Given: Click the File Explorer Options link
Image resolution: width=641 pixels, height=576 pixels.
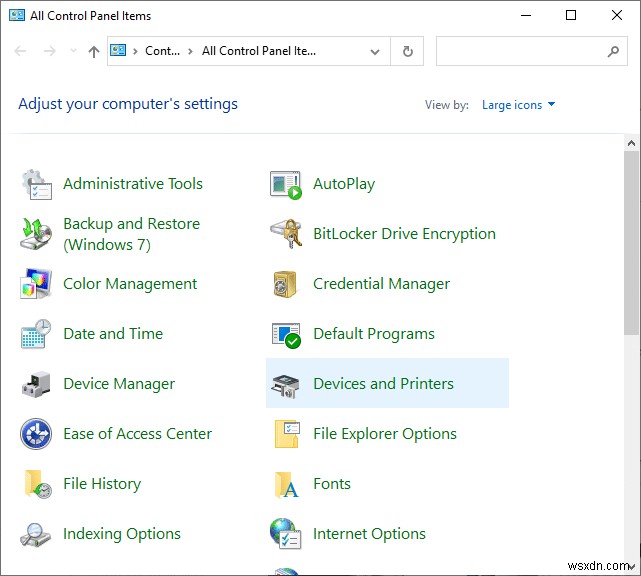Looking at the screenshot, I should click(384, 434).
